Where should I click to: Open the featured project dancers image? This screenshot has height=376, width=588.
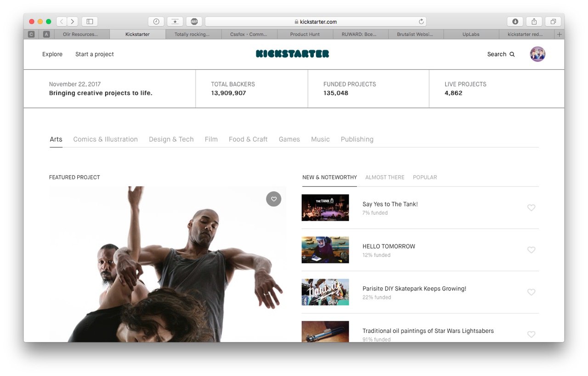point(167,264)
